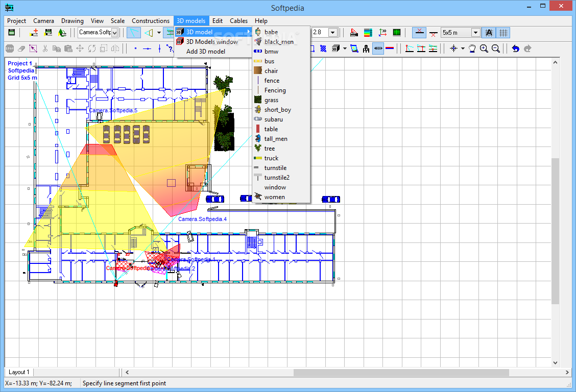Open the 3D axes view icon

pos(382,33)
